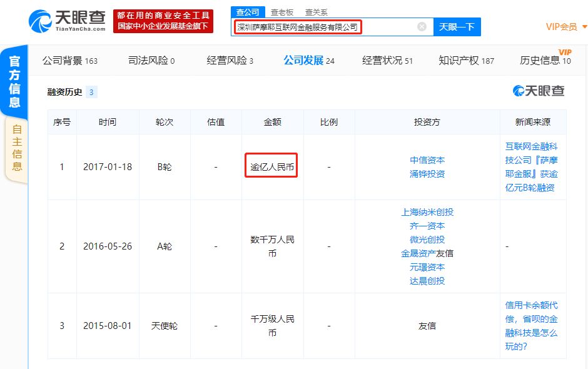This screenshot has width=588, height=369.
Task: Clear the search box with X icon
Action: [x=422, y=27]
